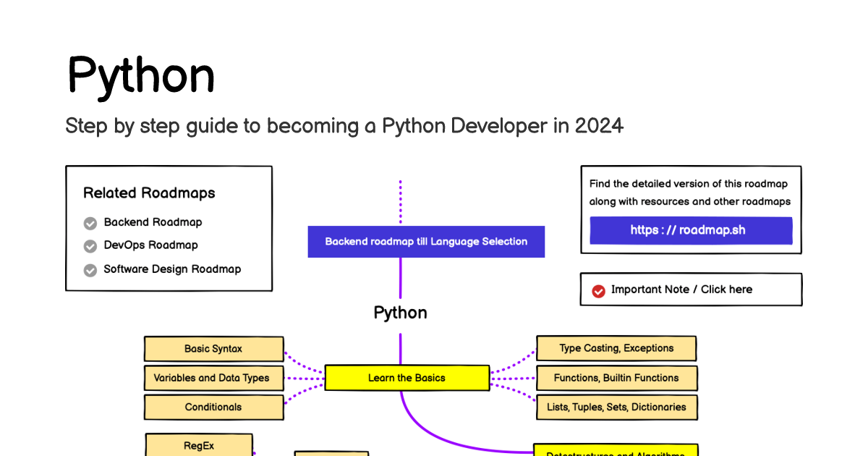Image resolution: width=868 pixels, height=456 pixels.
Task: Open the RegEx topic
Action: [199, 445]
